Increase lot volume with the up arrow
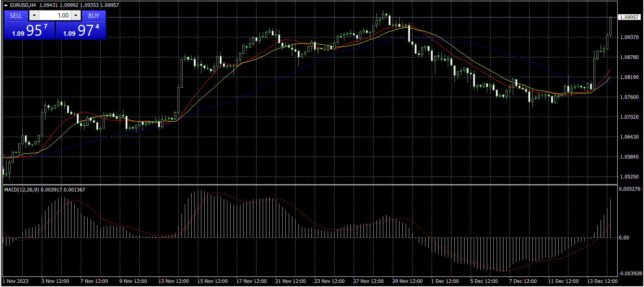 pyautogui.click(x=76, y=15)
